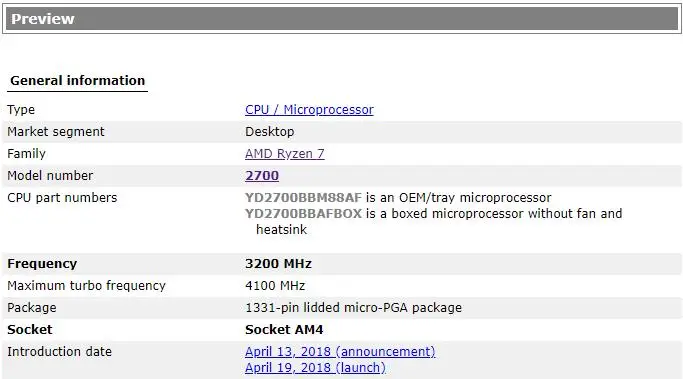
Task: Open April 19, 2018 (launch) link
Action: 315,368
